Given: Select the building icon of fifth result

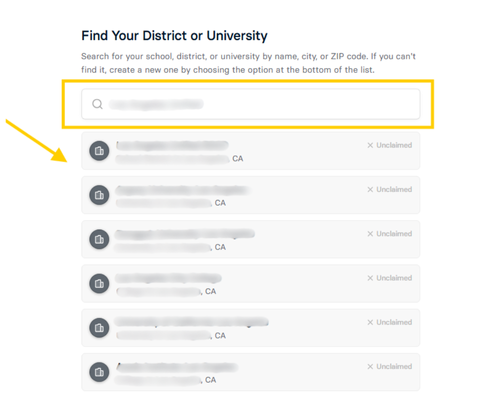Looking at the screenshot, I should pyautogui.click(x=99, y=328).
